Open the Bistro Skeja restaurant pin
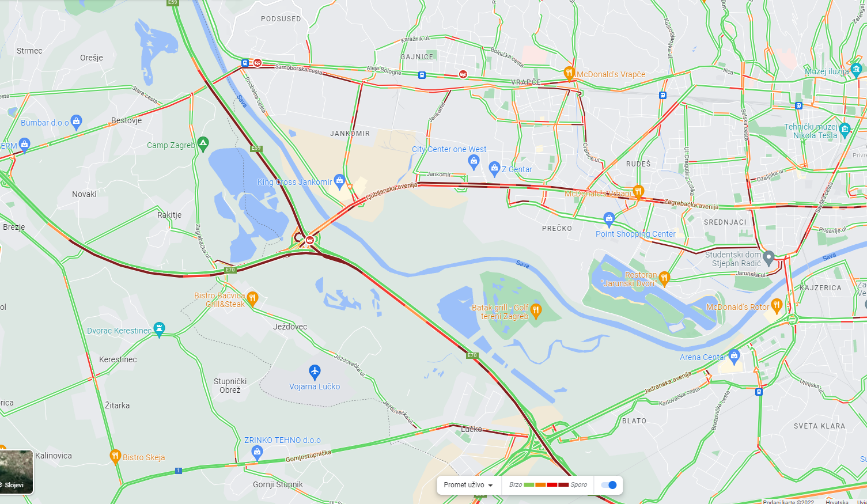This screenshot has height=504, width=867. tap(115, 456)
